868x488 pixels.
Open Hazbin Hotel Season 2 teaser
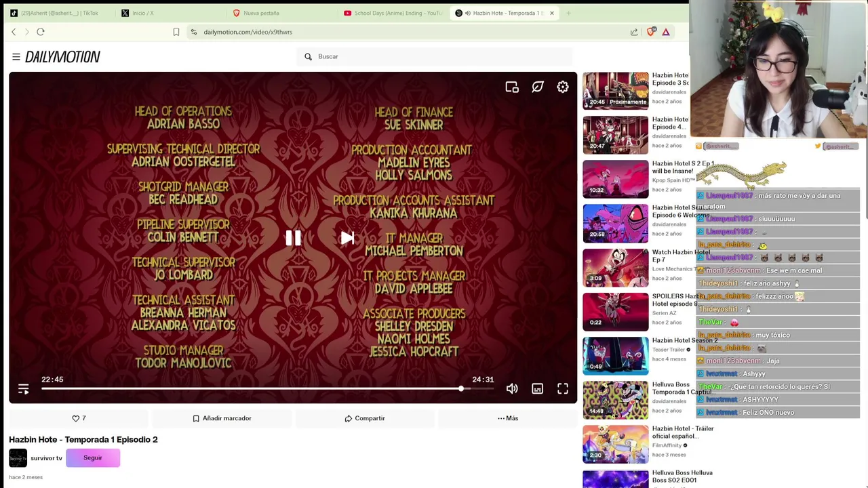616,355
